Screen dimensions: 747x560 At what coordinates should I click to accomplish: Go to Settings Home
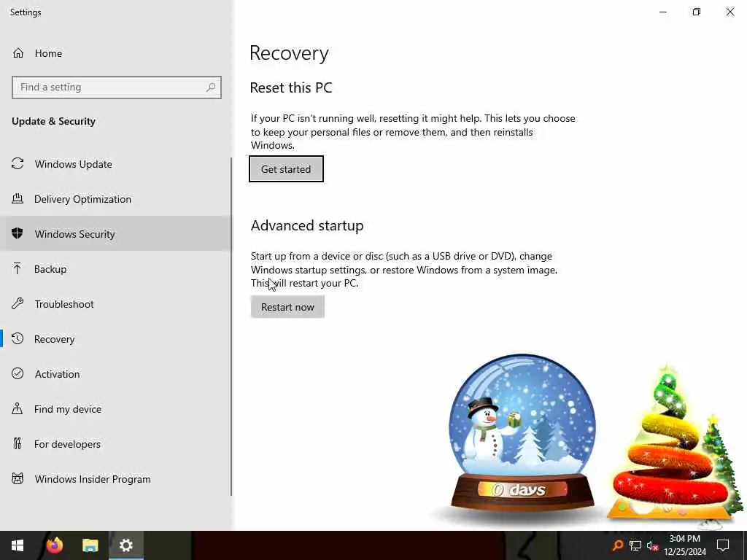(x=115, y=53)
